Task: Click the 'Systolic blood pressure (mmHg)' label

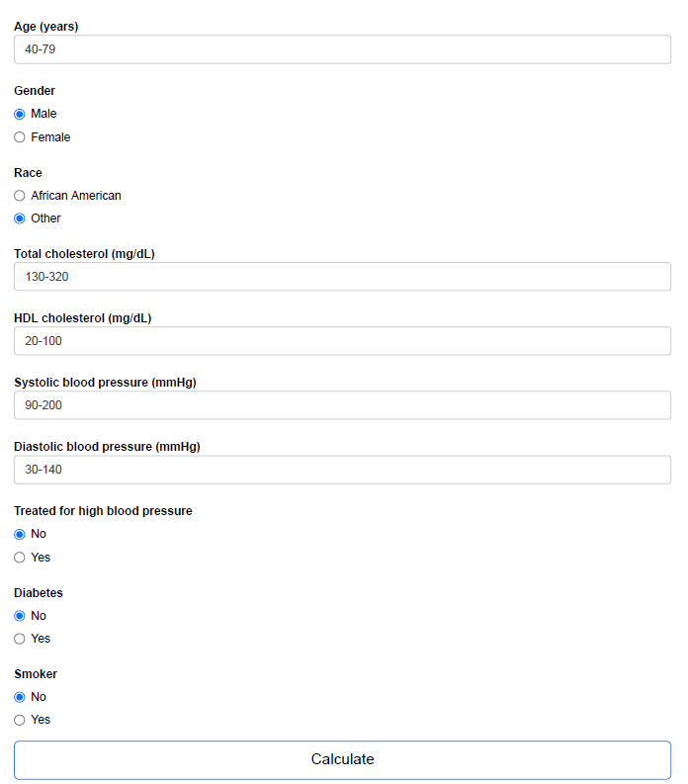Action: click(105, 383)
